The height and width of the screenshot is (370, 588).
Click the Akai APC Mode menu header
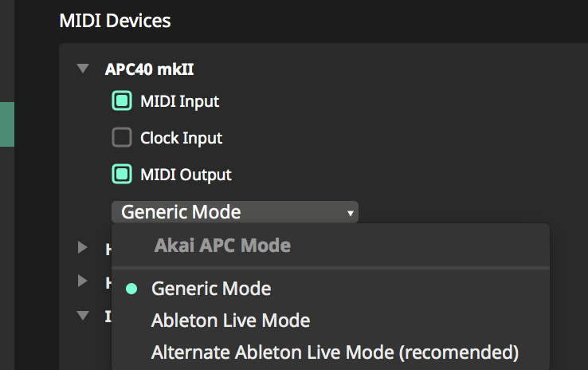(x=222, y=246)
